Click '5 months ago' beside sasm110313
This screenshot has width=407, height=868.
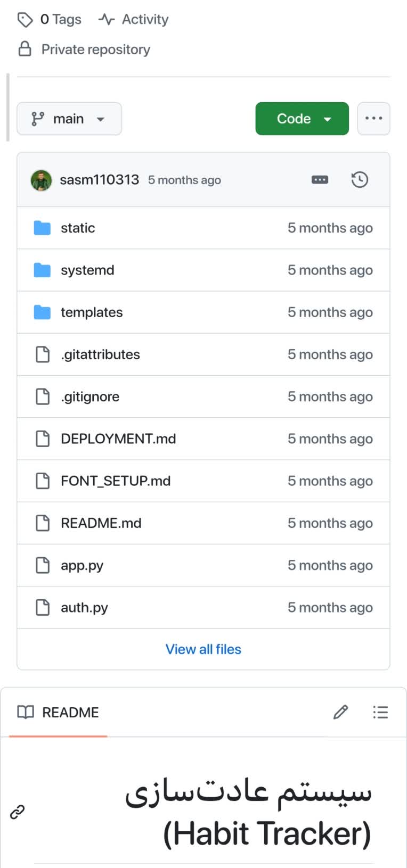click(x=184, y=180)
